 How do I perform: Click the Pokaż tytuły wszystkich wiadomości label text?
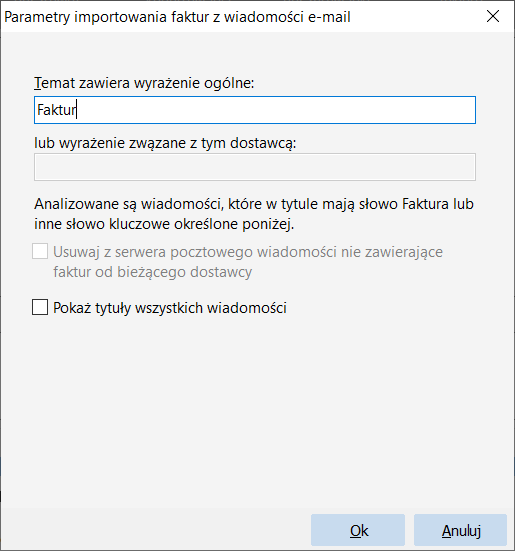tap(170, 308)
